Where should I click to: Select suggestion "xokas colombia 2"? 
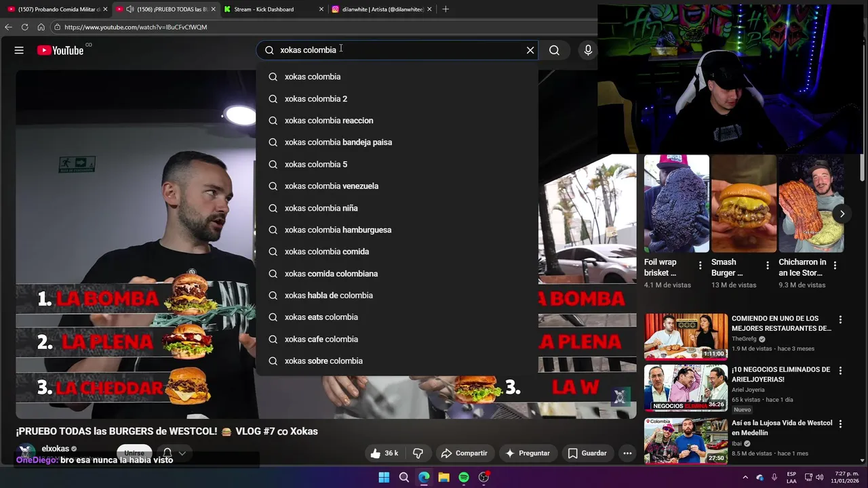pyautogui.click(x=397, y=98)
